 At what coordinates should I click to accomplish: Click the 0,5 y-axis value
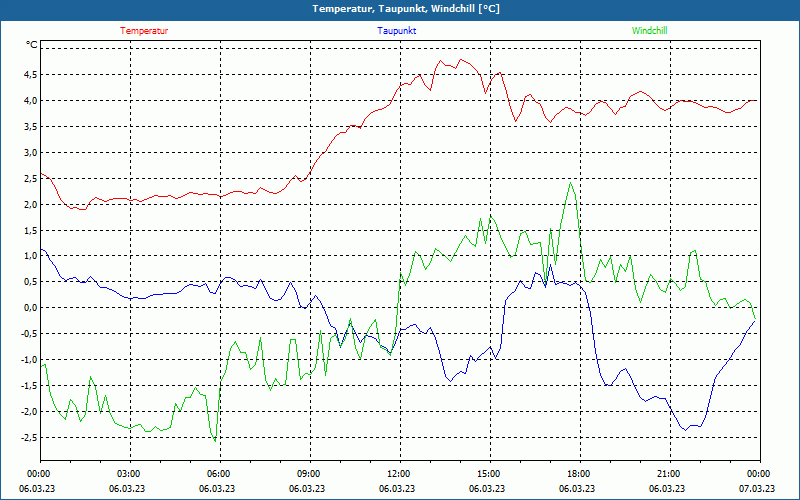[x=30, y=282]
